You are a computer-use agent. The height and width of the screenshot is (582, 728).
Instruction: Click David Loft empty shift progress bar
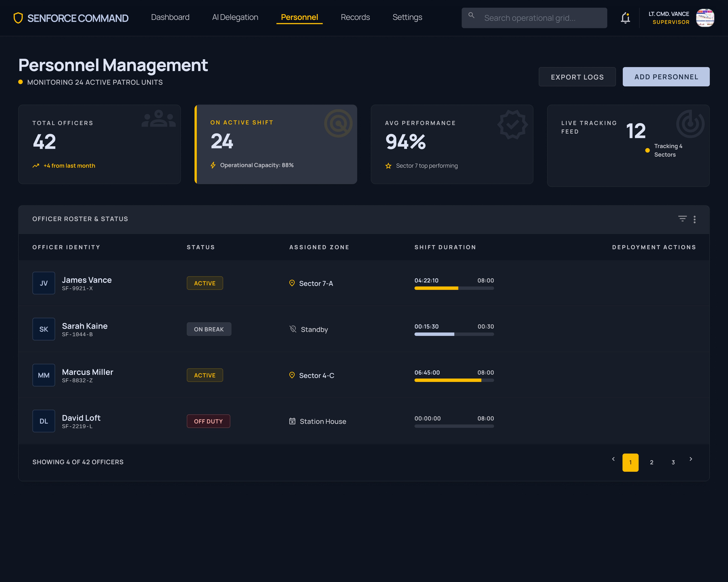pos(454,426)
